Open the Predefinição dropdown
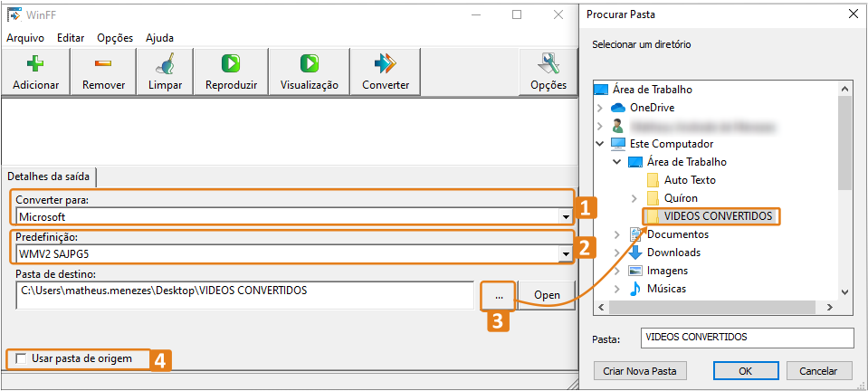 coord(565,254)
